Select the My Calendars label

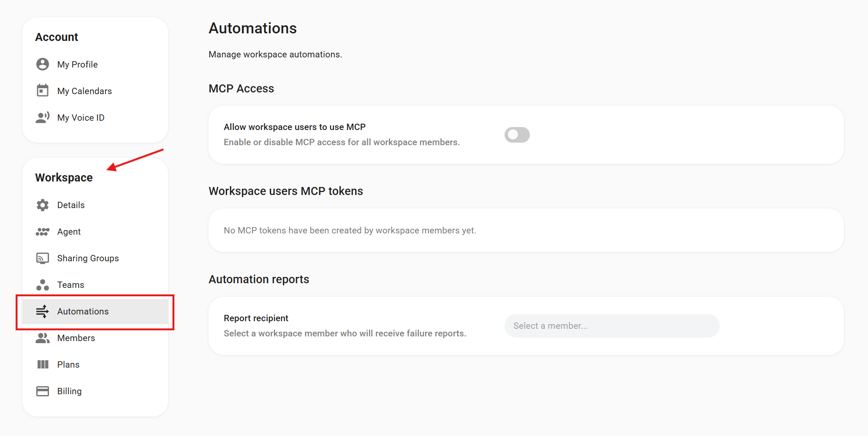point(84,91)
